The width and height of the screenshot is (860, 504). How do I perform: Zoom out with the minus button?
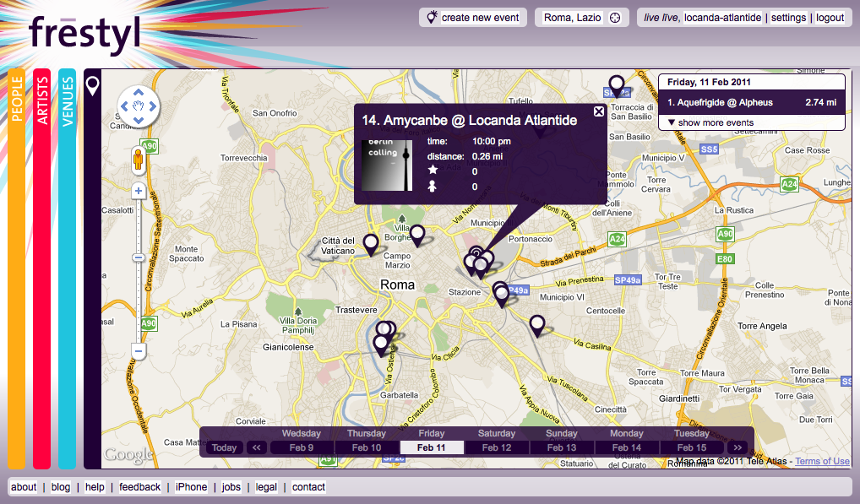[139, 351]
